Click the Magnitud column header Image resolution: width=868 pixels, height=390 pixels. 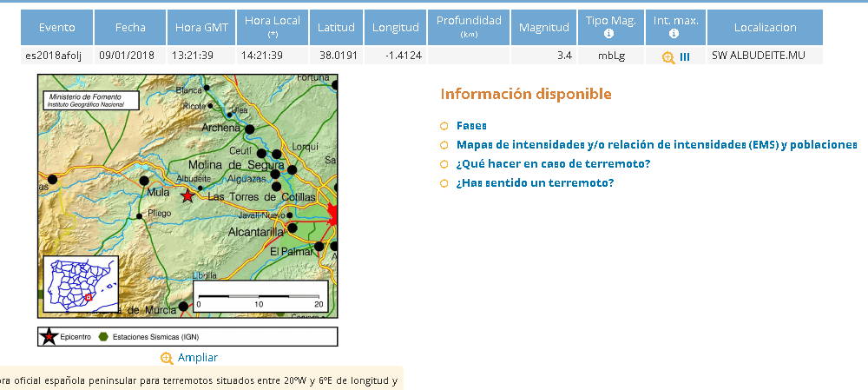(543, 28)
